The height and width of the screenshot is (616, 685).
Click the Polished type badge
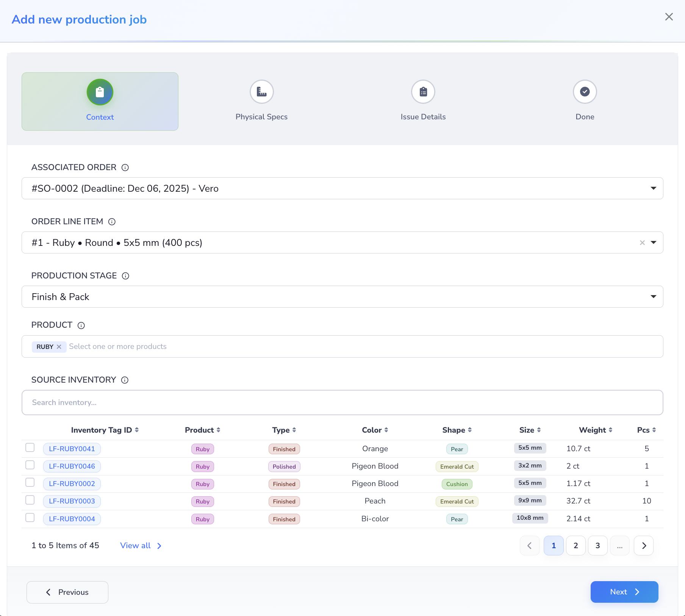[x=284, y=467]
